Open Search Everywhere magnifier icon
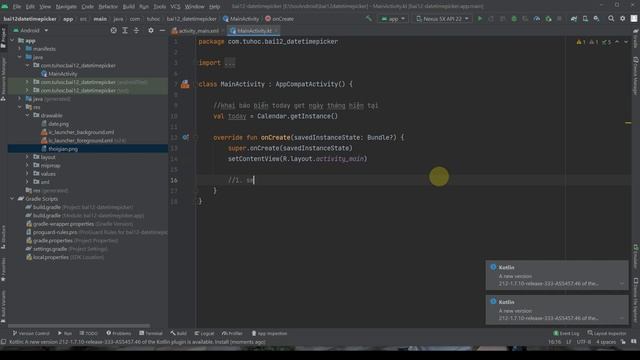This screenshot has width=640, height=360. tap(611, 19)
